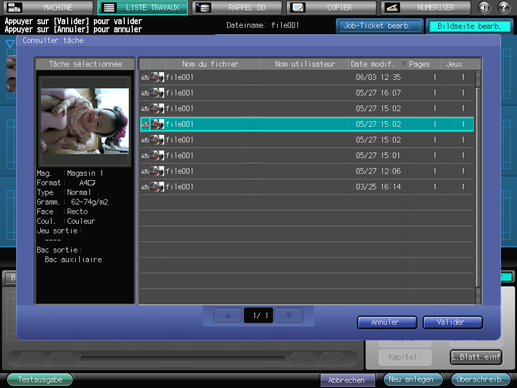This screenshot has height=388, width=517.
Task: Click thumbnail icon of 05/27 15:01 row
Action: click(x=157, y=156)
